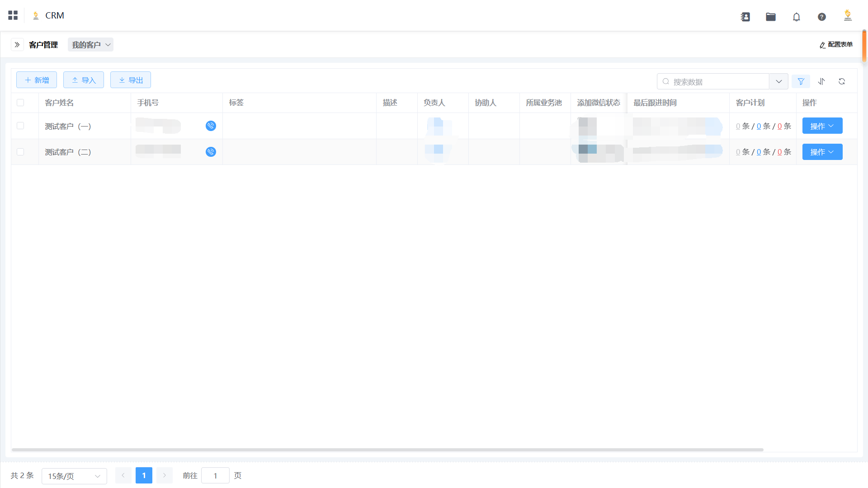Open the folder icon in header

coord(771,17)
